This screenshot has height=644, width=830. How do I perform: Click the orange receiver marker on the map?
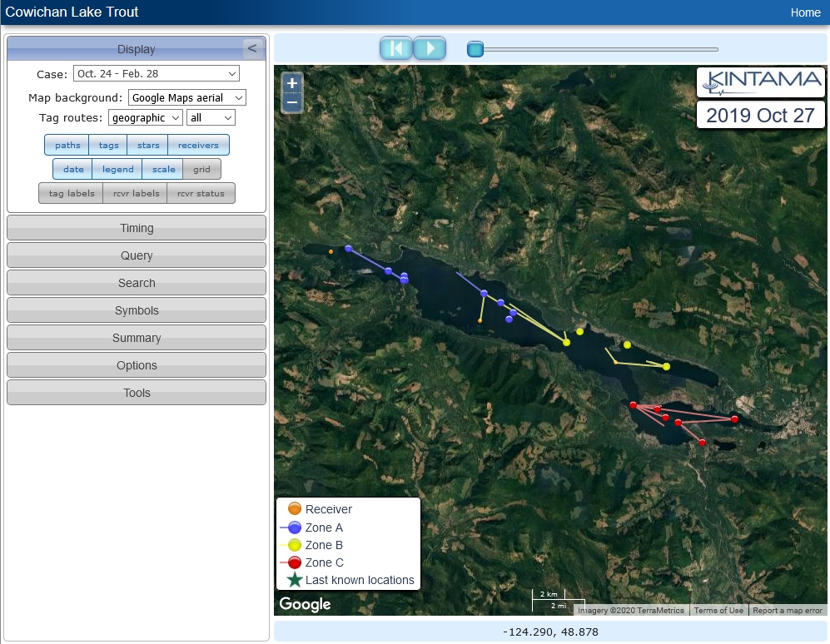331,251
